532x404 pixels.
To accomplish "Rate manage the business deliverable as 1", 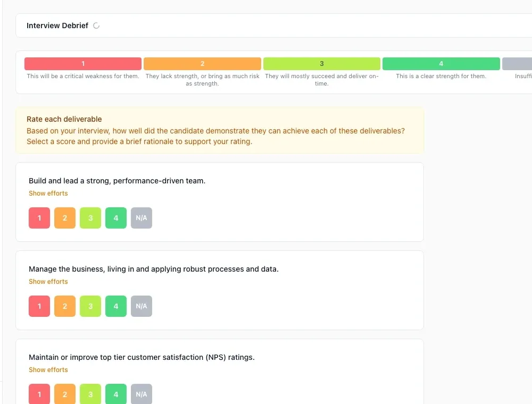I will click(x=39, y=306).
